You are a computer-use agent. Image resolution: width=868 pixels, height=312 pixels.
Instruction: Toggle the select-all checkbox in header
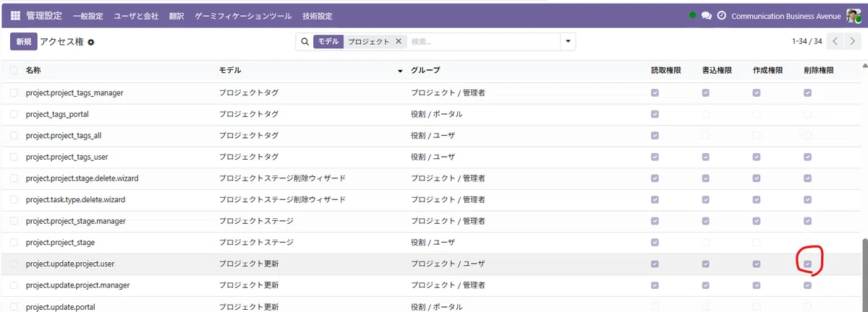[x=14, y=71]
